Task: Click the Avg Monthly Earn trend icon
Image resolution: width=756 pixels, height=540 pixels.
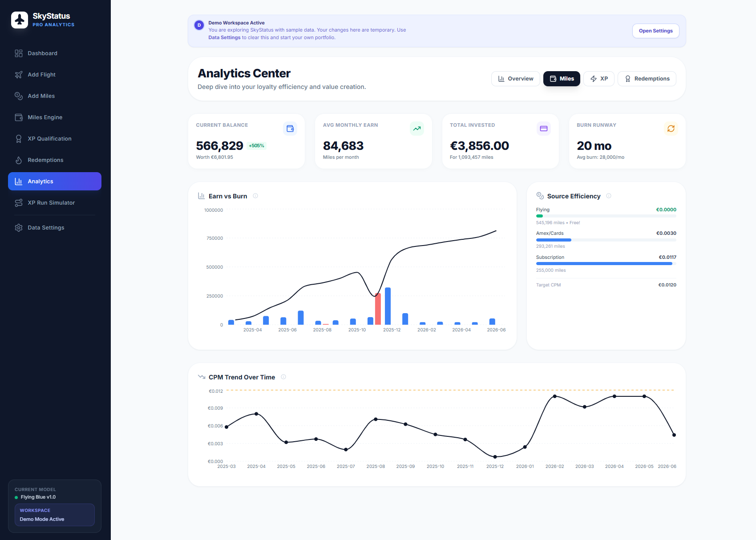Action: tap(416, 129)
